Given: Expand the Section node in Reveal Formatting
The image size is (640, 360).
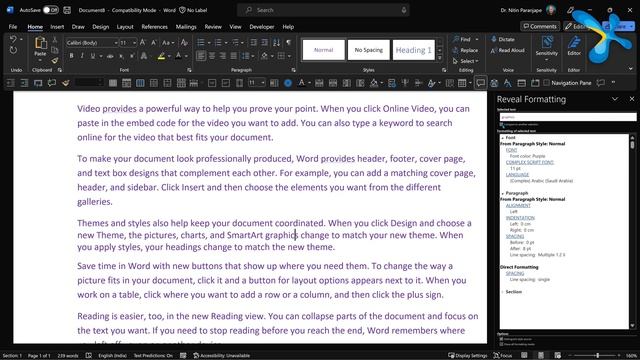Looking at the screenshot, I should (503, 292).
